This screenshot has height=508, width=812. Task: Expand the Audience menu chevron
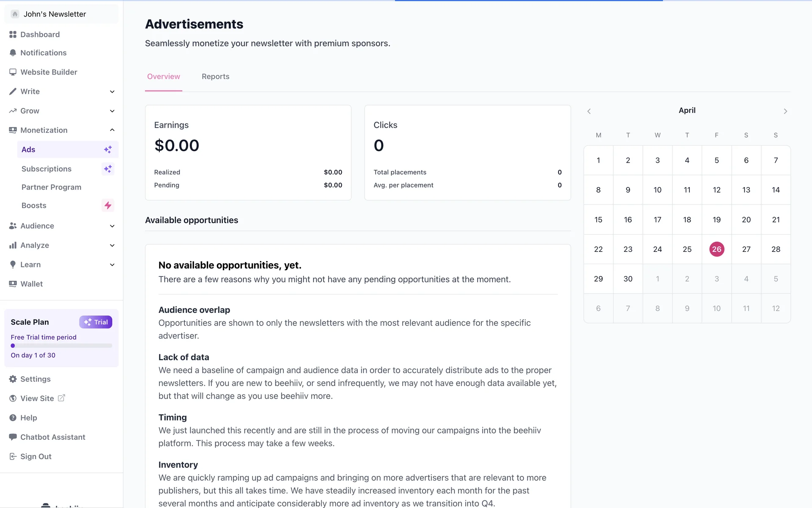pyautogui.click(x=112, y=226)
